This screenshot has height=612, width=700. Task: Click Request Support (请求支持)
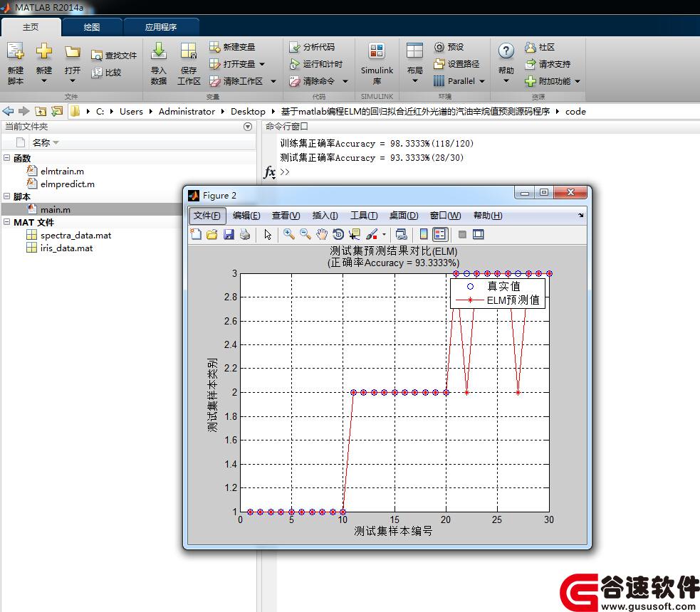[548, 64]
